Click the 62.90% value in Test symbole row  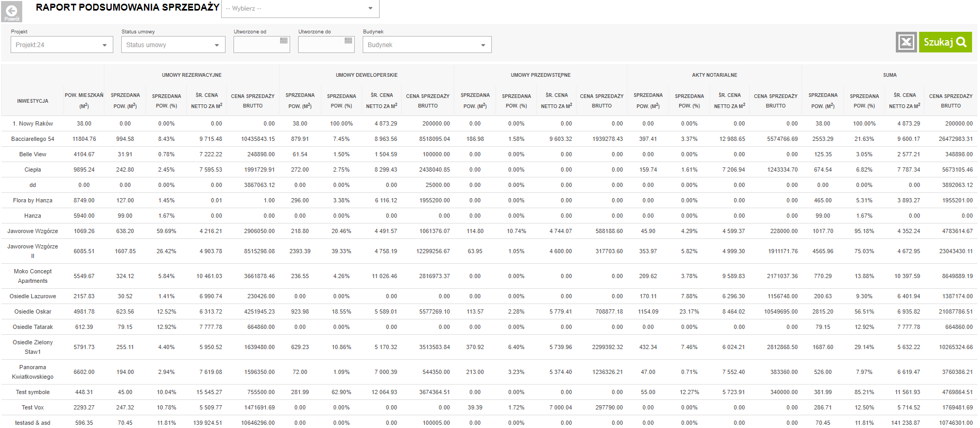point(341,392)
